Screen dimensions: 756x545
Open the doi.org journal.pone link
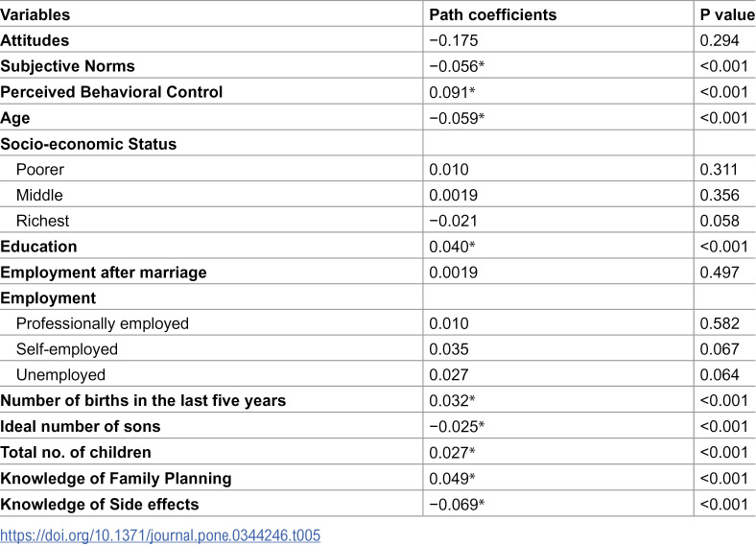(x=160, y=535)
